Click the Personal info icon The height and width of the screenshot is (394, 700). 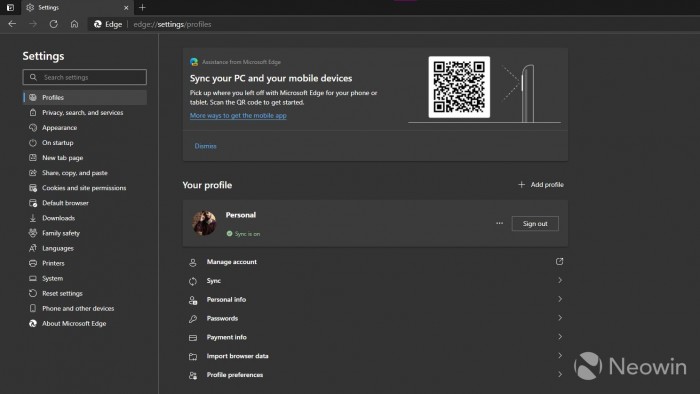tap(193, 300)
